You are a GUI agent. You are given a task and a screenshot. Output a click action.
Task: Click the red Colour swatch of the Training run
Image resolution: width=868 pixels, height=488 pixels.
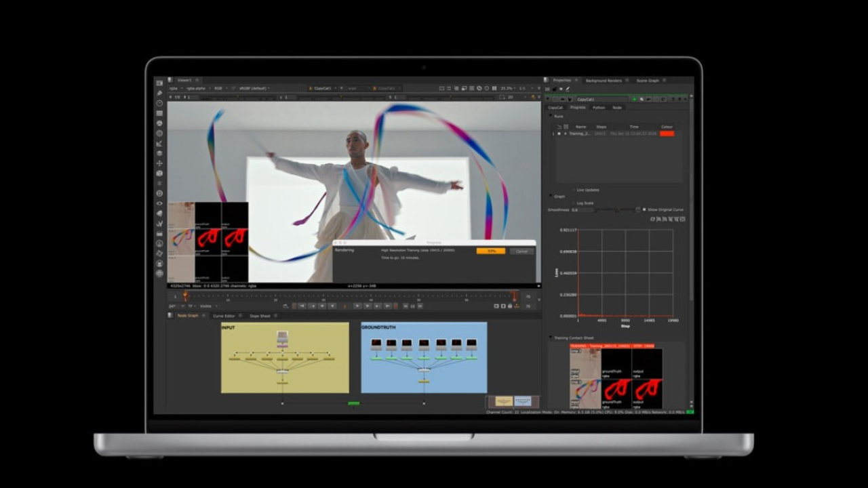point(667,134)
